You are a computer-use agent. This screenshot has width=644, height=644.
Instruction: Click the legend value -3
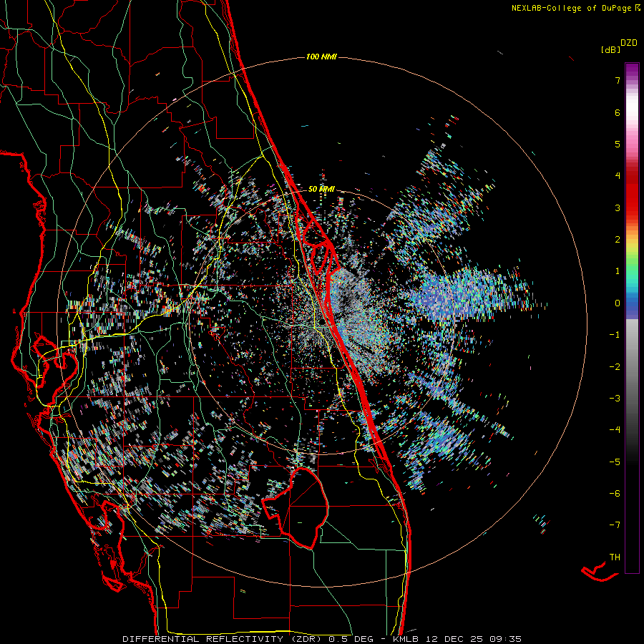click(615, 399)
